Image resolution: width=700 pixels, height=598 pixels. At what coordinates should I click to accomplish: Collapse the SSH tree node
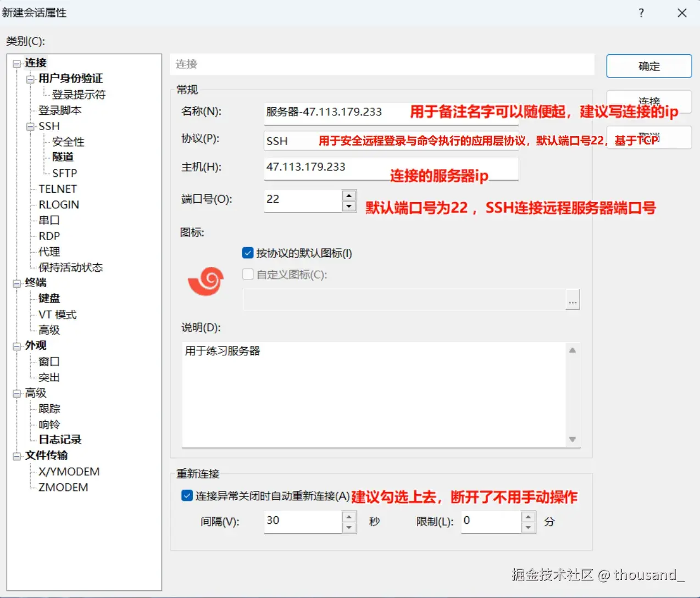[x=31, y=127]
